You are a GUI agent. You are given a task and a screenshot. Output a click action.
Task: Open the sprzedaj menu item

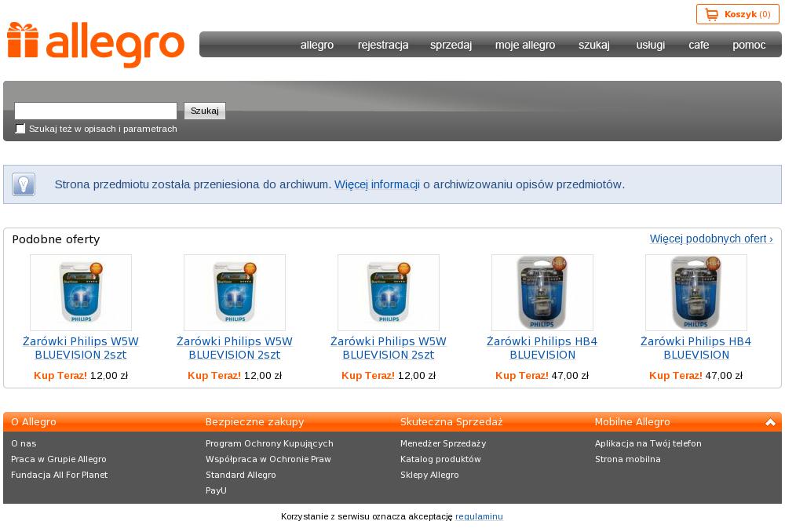[x=451, y=45]
